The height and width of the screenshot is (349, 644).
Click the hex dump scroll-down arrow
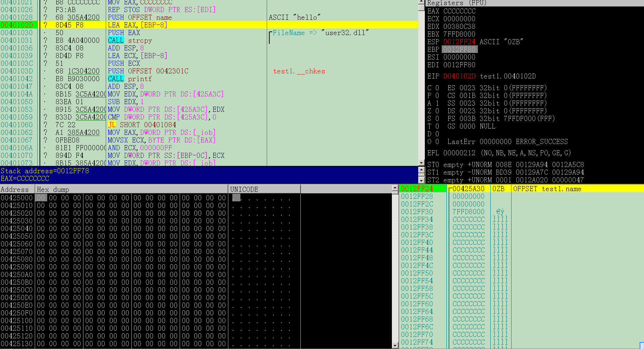pyautogui.click(x=395, y=345)
